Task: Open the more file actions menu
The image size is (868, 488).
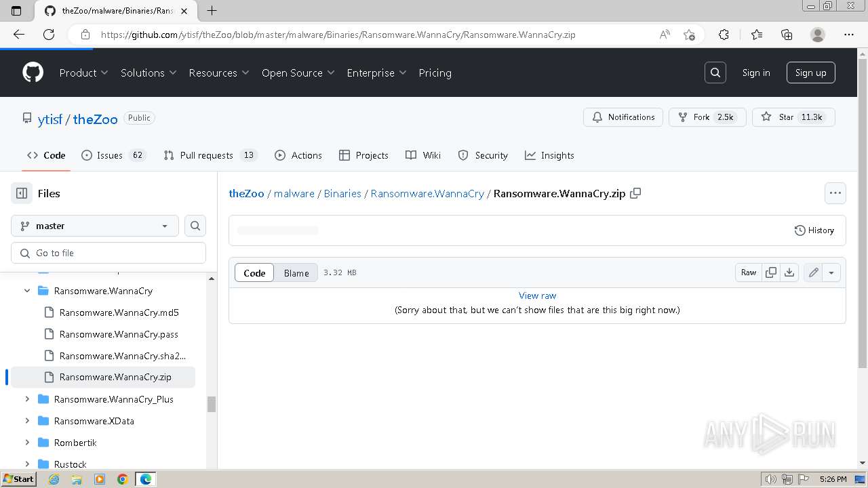Action: point(835,193)
